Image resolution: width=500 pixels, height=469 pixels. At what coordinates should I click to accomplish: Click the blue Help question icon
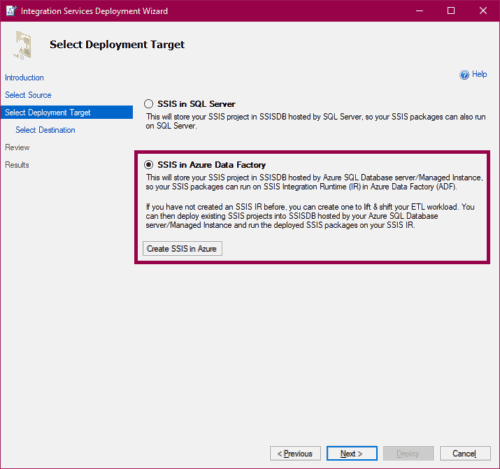(x=464, y=75)
